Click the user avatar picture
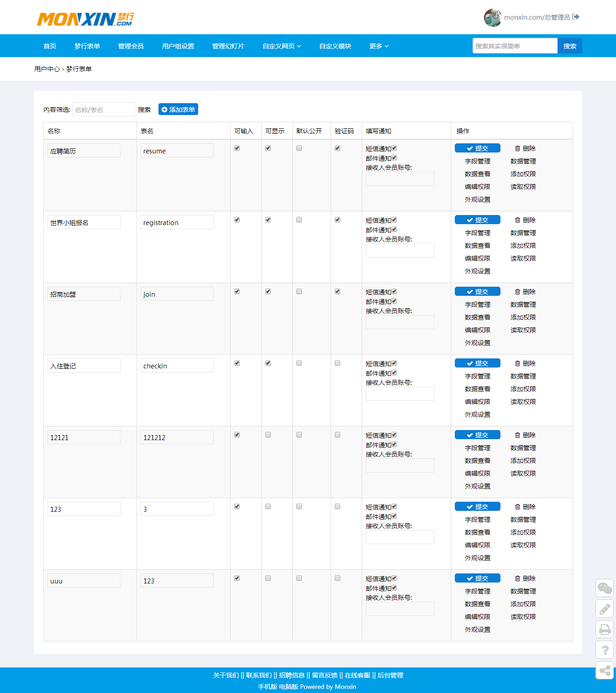Screen dimensions: 616x693 (x=493, y=17)
